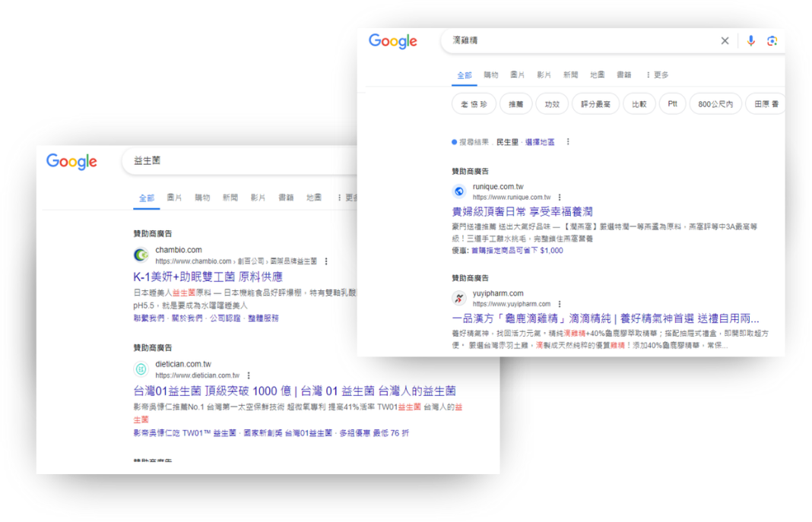
Task: Click 多組優惠 最低 76 折 sitelink
Action: point(374,433)
